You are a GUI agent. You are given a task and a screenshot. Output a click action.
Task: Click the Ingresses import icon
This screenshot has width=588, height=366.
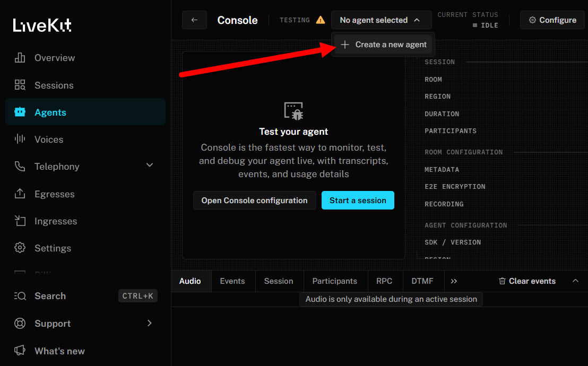pos(20,221)
